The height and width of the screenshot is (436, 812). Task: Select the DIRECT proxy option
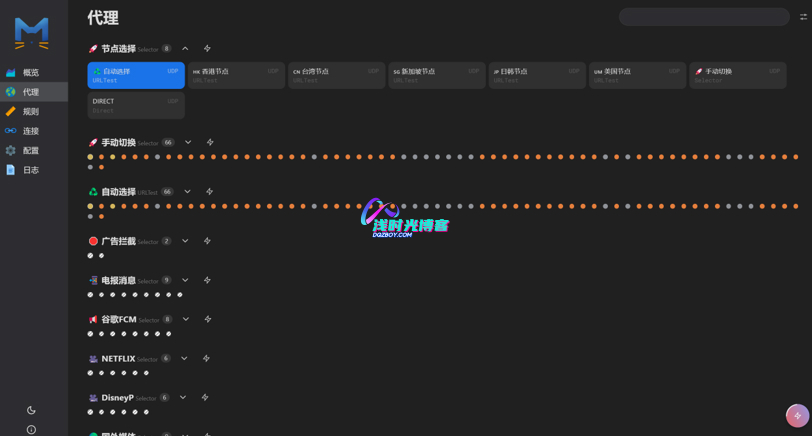[136, 105]
